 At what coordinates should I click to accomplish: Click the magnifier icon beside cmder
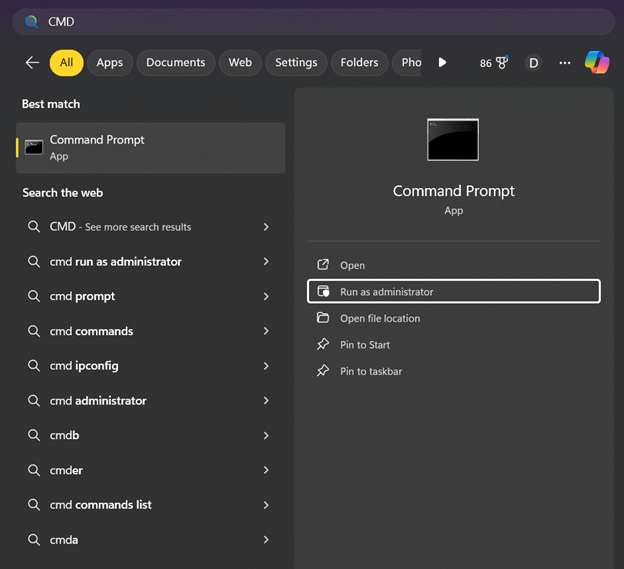tap(34, 470)
